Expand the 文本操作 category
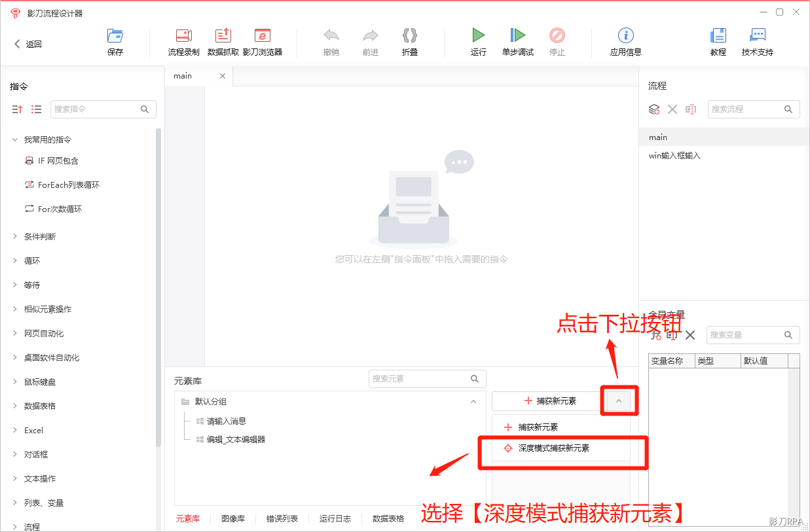810x532 pixels. (x=15, y=478)
